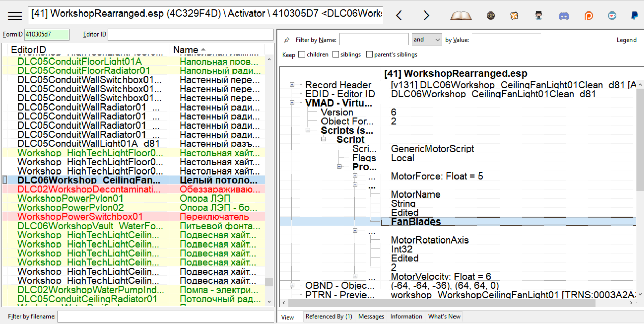Image resolution: width=644 pixels, height=324 pixels.
Task: Click the Editor ID search field
Action: tap(190, 34)
